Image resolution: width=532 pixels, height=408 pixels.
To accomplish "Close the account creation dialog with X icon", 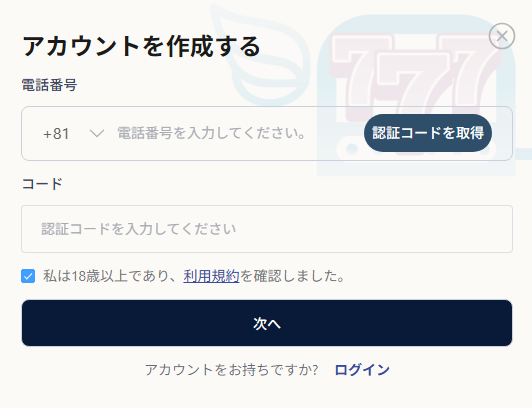I will point(502,36).
